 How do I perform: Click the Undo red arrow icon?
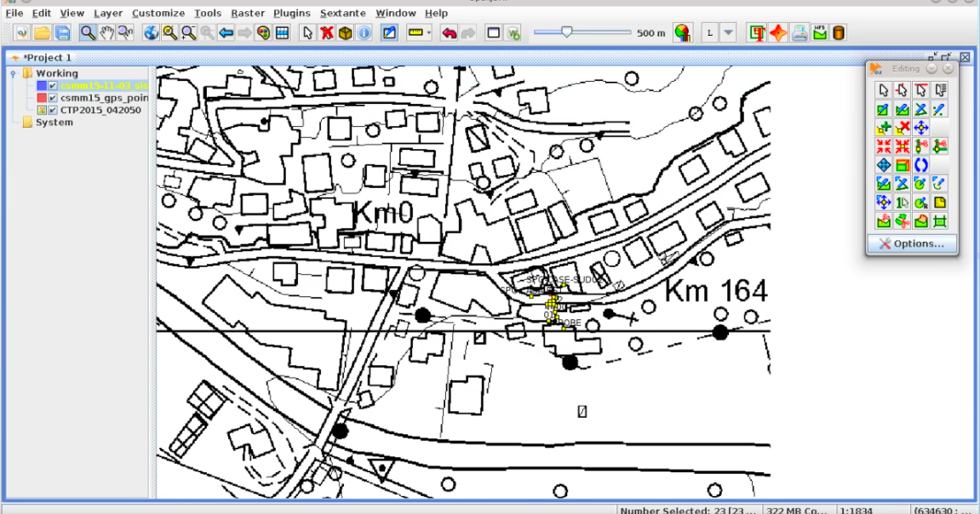click(x=450, y=32)
